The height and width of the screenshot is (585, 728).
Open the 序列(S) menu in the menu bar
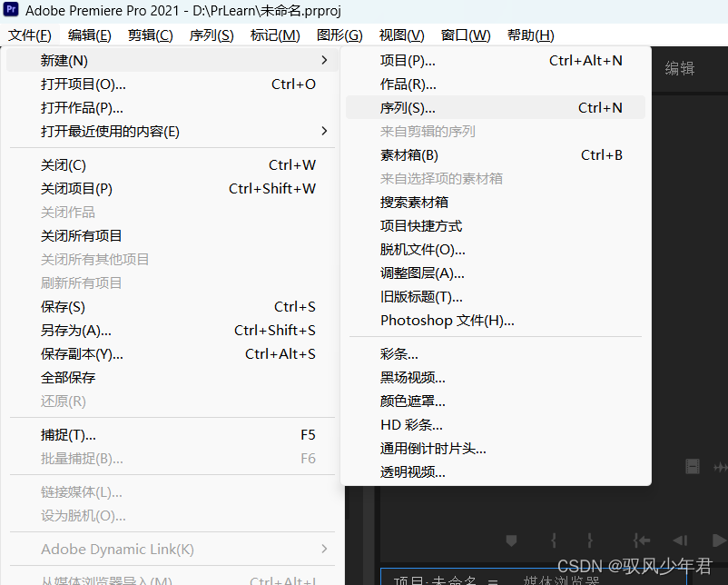click(212, 35)
